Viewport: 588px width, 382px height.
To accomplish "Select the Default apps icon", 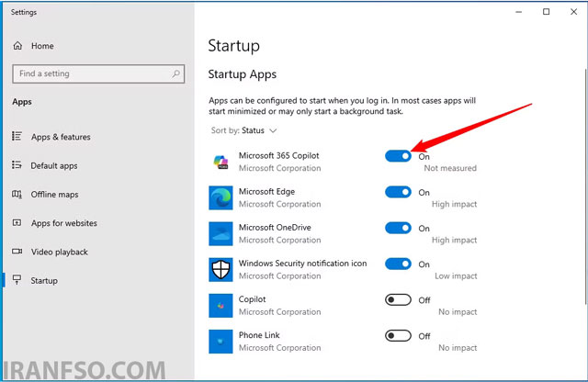I will pos(17,165).
